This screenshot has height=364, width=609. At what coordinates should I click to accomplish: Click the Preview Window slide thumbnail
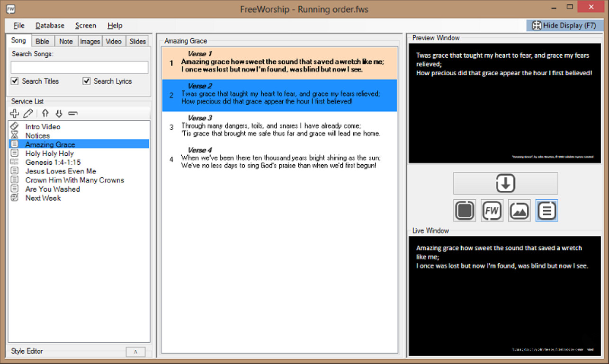[x=505, y=103]
